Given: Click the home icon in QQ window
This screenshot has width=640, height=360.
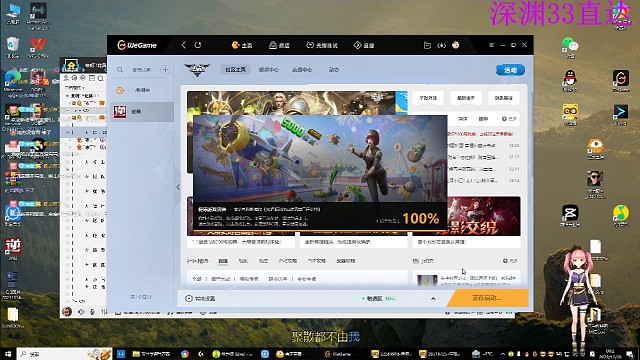Looking at the screenshot, I should [x=71, y=65].
